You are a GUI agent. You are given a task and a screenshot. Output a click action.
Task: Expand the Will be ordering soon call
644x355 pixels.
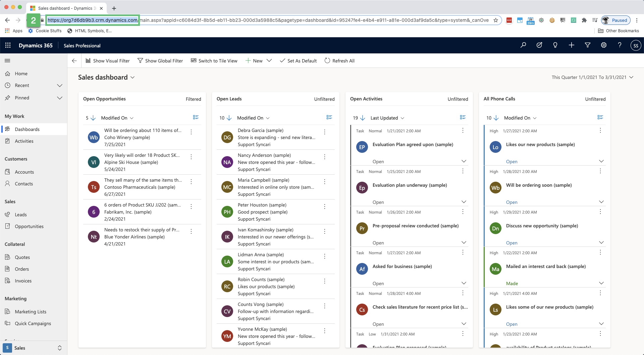pos(601,202)
